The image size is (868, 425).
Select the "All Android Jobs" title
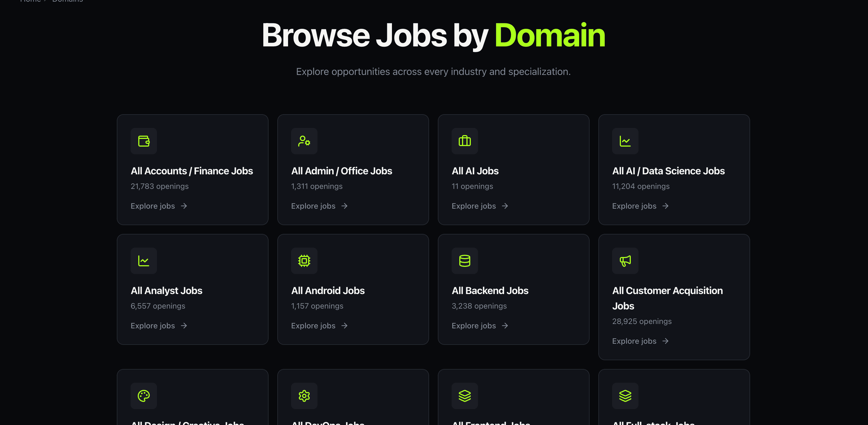tap(328, 291)
